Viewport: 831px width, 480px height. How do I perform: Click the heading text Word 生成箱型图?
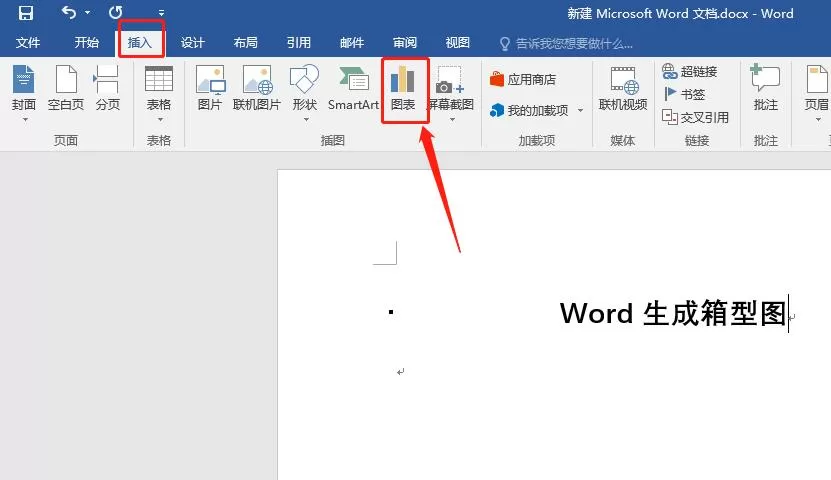point(673,313)
